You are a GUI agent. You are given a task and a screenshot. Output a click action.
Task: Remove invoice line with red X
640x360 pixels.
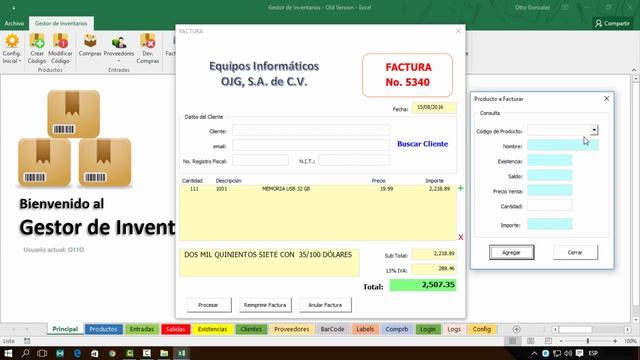coord(460,237)
